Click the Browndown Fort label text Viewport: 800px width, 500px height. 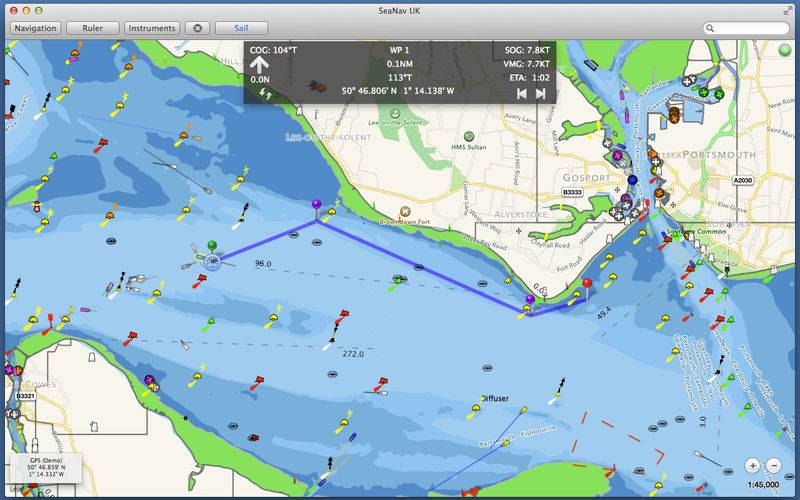coord(404,222)
